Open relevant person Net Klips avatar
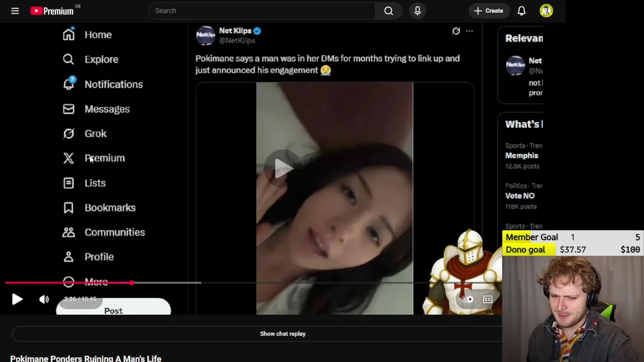The height and width of the screenshot is (362, 644). tap(515, 66)
